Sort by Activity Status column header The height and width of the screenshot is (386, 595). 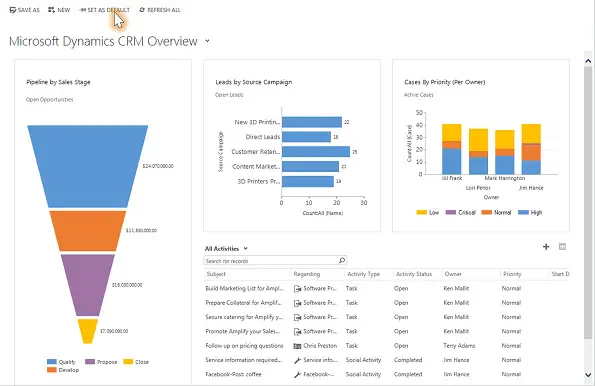pos(414,274)
